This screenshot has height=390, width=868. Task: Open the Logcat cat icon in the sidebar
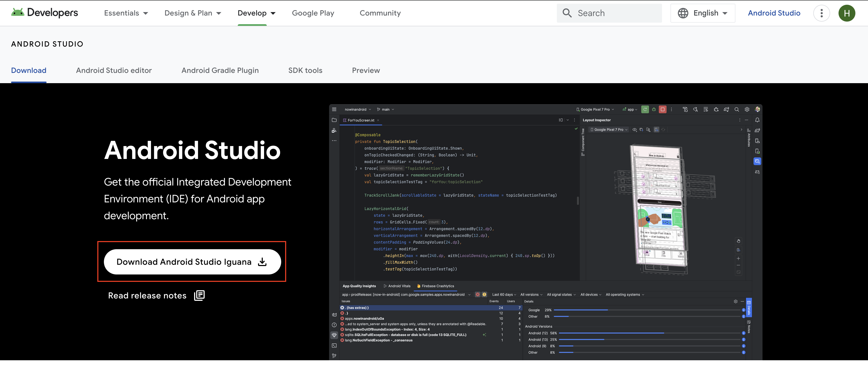[334, 314]
